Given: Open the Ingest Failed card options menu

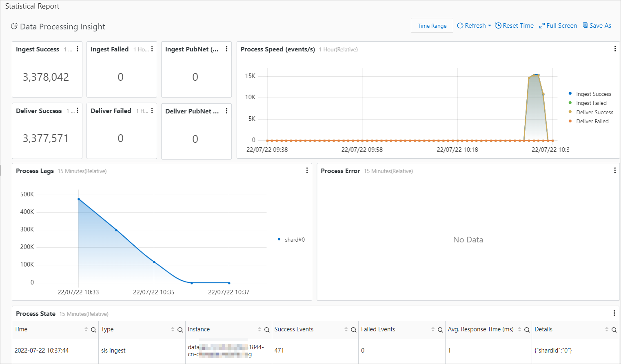Looking at the screenshot, I should pos(152,49).
